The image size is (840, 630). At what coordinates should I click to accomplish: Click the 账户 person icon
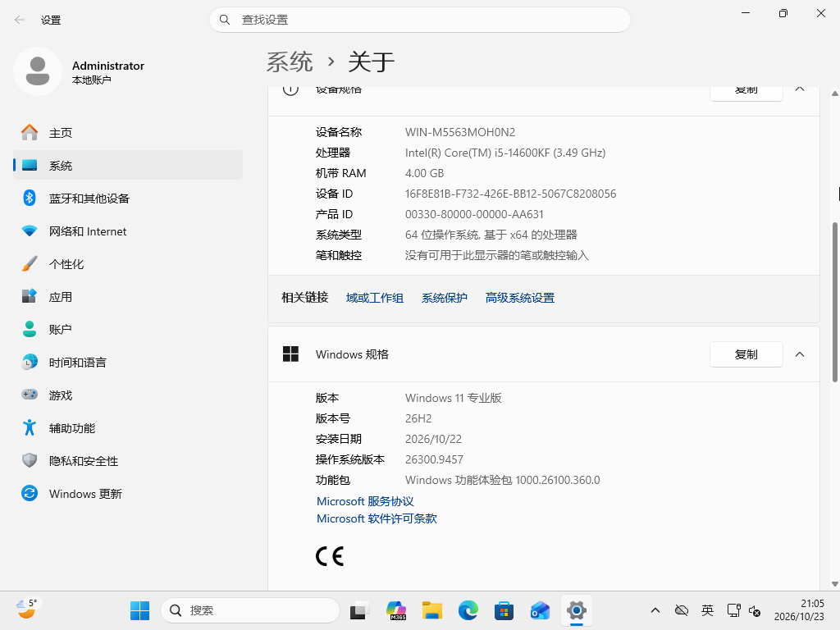tap(30, 330)
